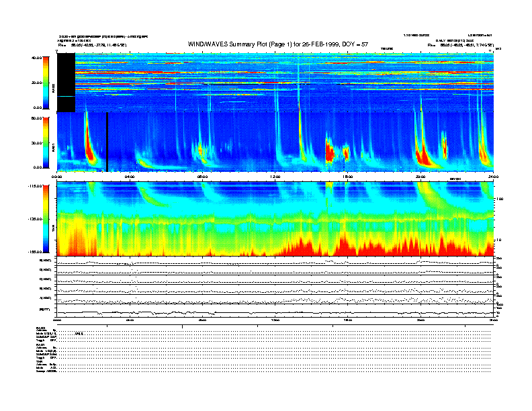This screenshot has width=532, height=411.
Task: Click the -135.00 label on TNR scale
Action: click(x=35, y=219)
